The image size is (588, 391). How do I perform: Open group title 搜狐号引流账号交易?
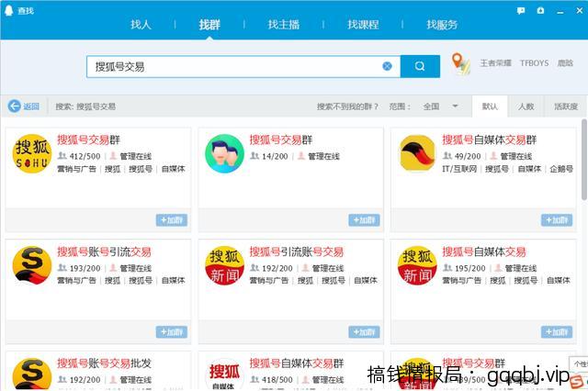(x=297, y=251)
